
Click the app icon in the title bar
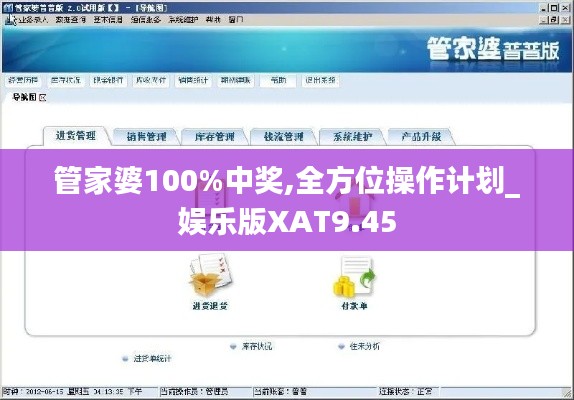click(8, 8)
